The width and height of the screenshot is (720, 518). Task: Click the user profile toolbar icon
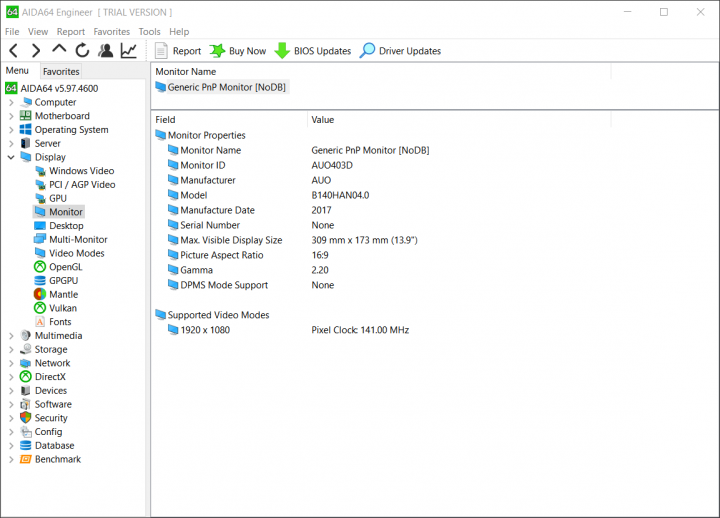click(106, 51)
